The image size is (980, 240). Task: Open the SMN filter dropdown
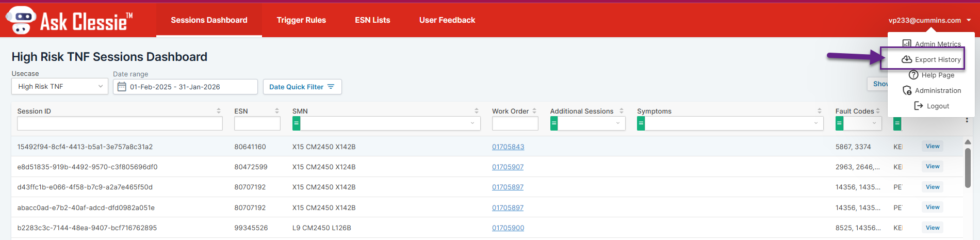(472, 123)
